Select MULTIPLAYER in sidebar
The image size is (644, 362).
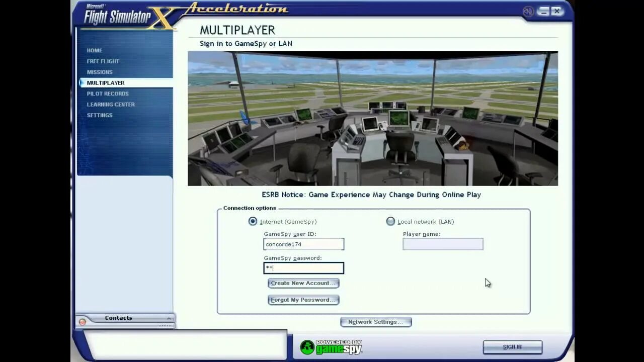pyautogui.click(x=126, y=83)
